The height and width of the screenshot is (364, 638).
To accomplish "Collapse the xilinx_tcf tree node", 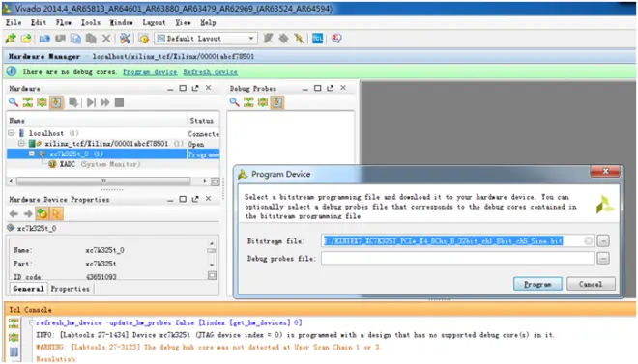I will tap(21, 144).
